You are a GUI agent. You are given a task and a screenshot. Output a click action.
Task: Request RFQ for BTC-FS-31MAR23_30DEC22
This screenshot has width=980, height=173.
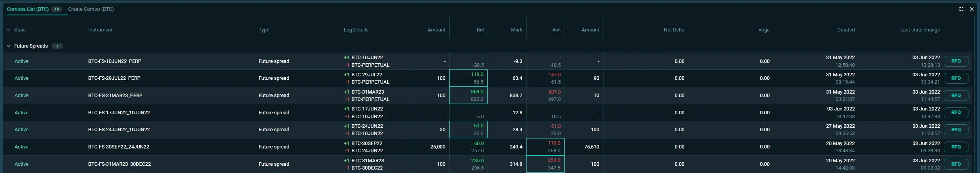(956, 164)
